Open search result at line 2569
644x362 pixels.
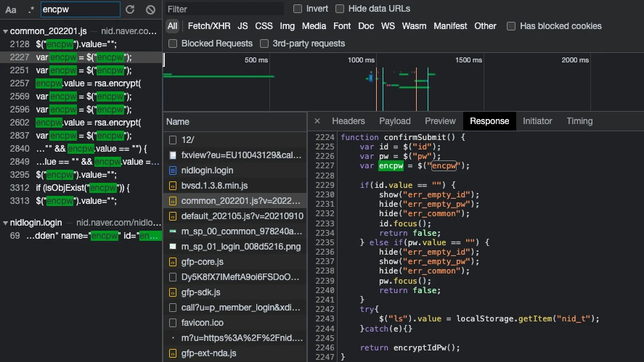point(81,97)
